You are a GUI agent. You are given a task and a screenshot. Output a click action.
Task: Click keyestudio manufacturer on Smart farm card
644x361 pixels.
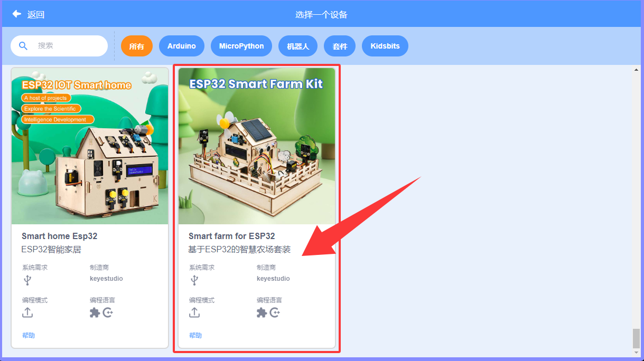[273, 279]
